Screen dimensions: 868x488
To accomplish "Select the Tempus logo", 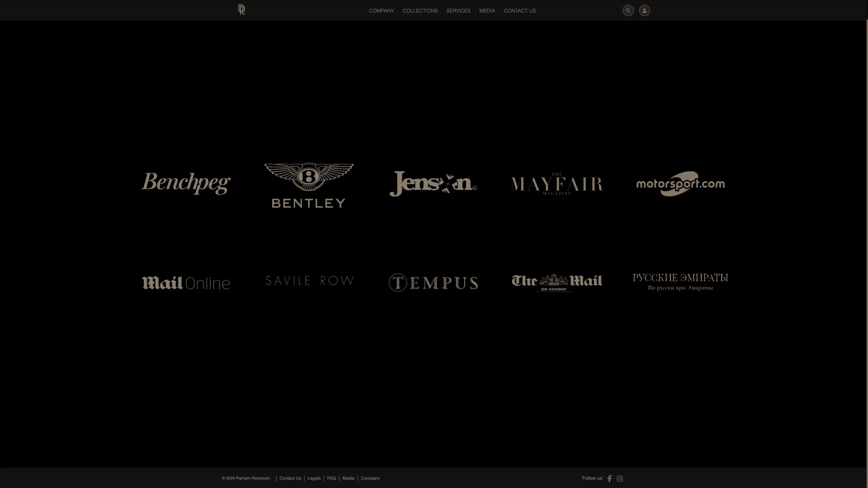I will (433, 282).
